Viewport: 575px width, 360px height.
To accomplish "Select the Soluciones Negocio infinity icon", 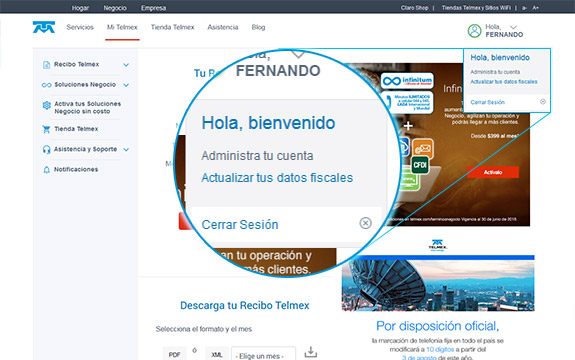I will tap(47, 85).
